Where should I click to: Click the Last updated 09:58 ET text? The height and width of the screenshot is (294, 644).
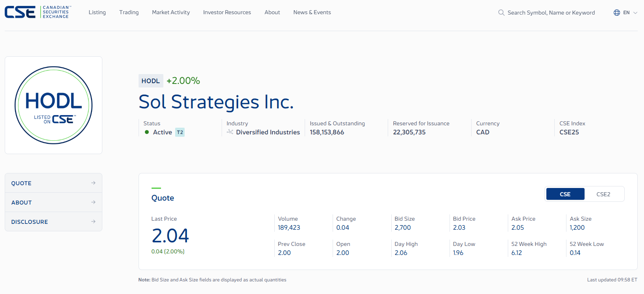[x=612, y=280]
